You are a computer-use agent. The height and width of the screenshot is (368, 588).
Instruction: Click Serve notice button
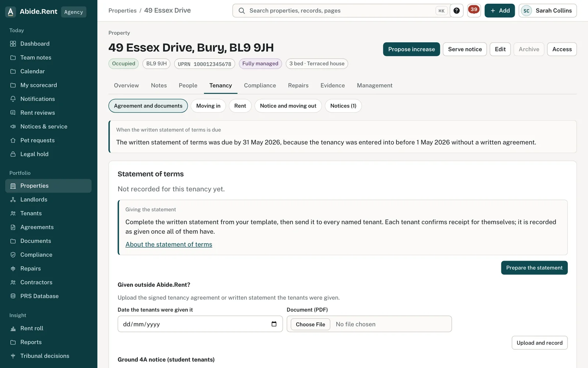click(465, 49)
